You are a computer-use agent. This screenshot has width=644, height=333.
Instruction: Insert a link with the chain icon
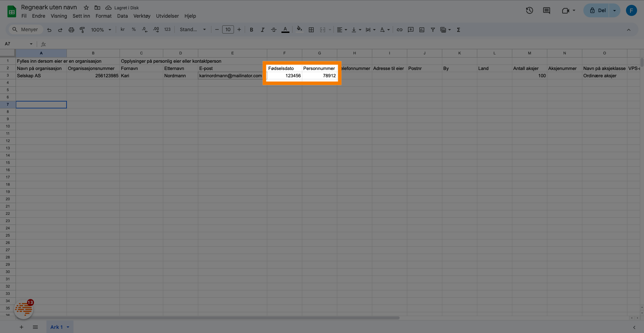point(400,30)
